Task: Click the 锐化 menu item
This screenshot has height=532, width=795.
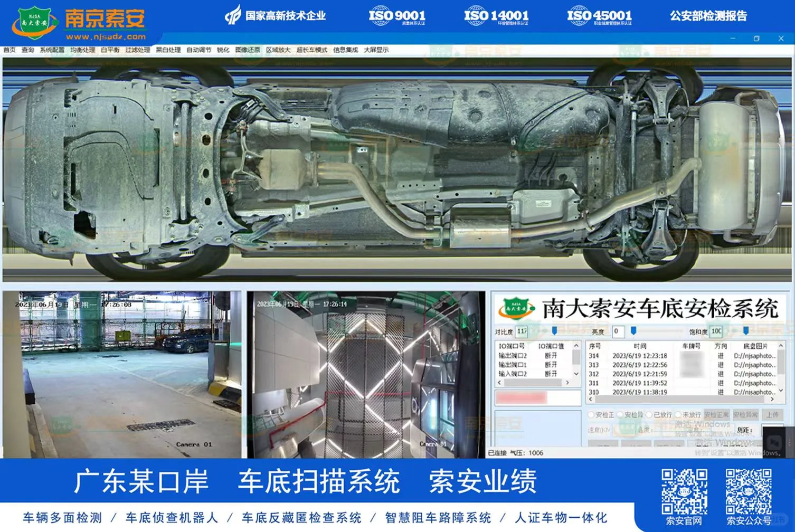Action: click(x=223, y=50)
